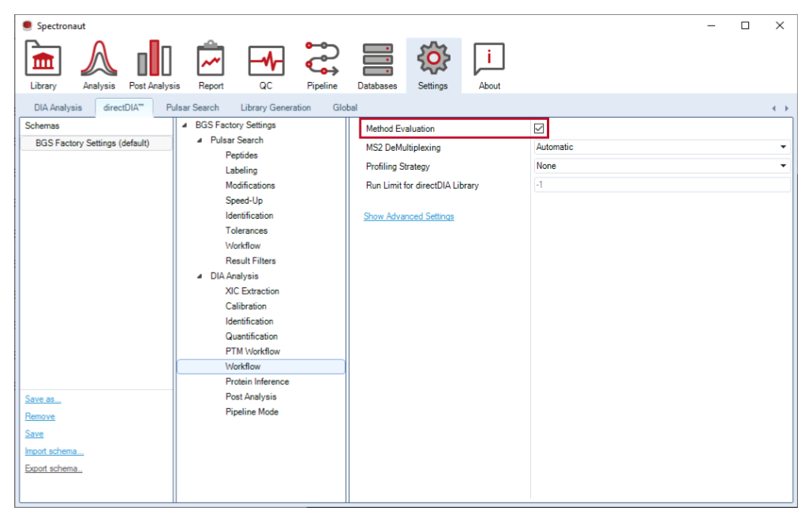Collapse the Pulsar Search tree node
The width and height of the screenshot is (812, 522).
[x=200, y=140]
